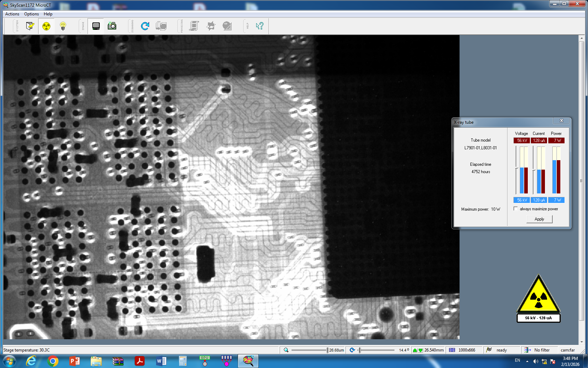The width and height of the screenshot is (588, 368).
Task: Open the Options menu
Action: tap(31, 14)
